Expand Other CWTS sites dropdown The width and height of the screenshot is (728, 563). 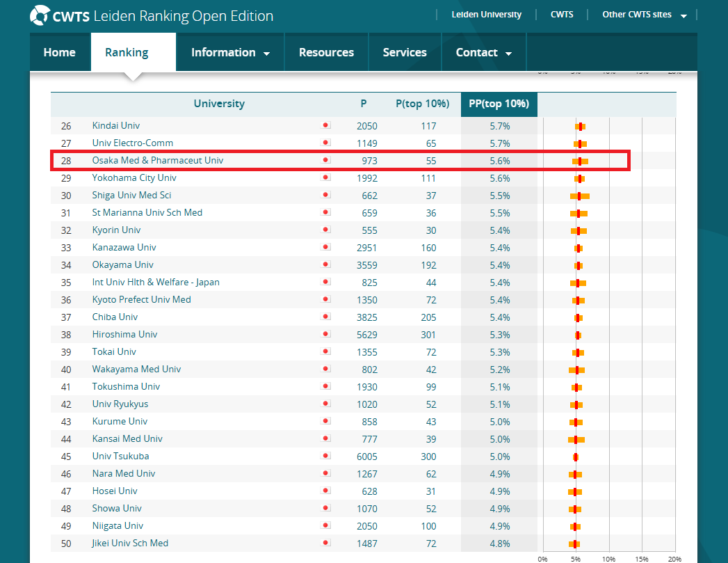(645, 15)
